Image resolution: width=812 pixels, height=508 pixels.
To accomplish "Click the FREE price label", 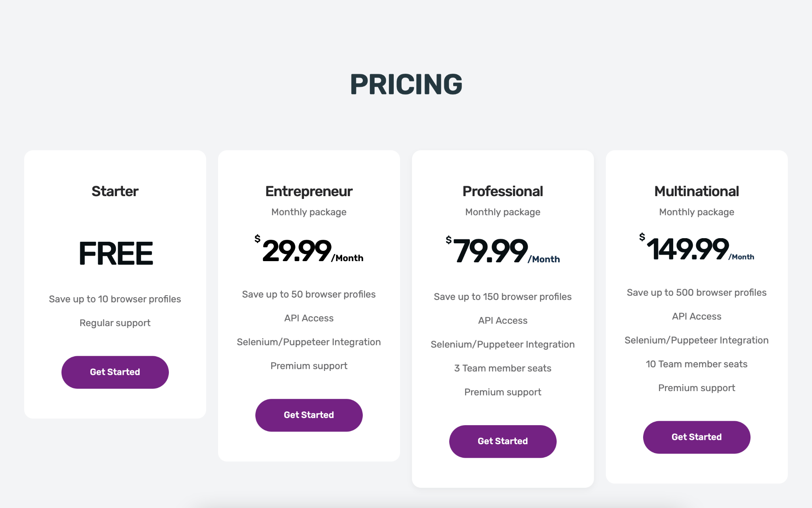I will pos(116,254).
